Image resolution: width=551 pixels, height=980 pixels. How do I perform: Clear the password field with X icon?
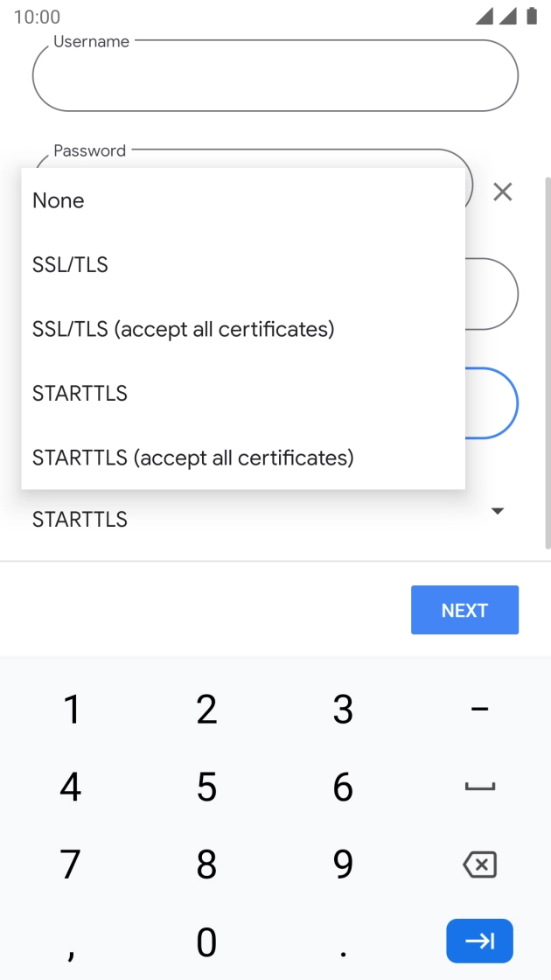502,192
